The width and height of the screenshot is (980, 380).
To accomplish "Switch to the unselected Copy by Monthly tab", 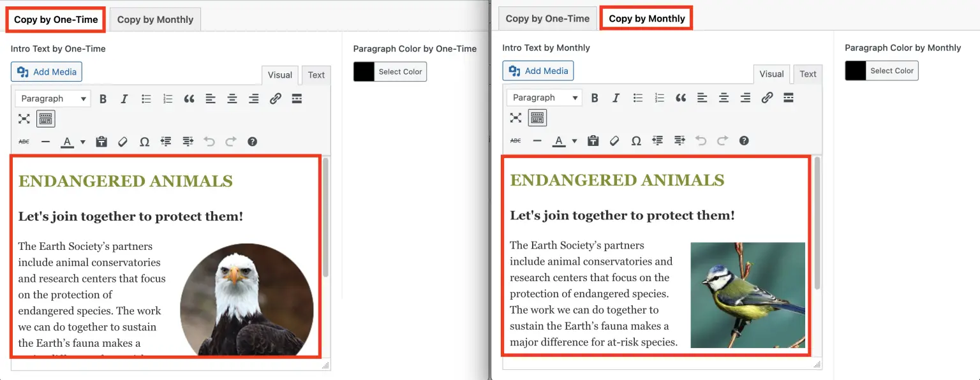I will [x=155, y=20].
